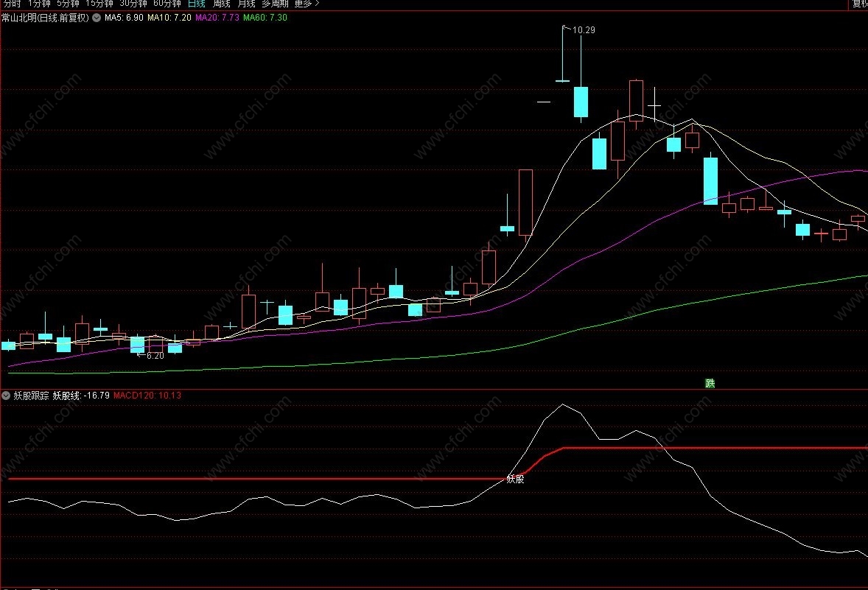
Task: Switch to the 周线 weekly chart tab
Action: (222, 4)
